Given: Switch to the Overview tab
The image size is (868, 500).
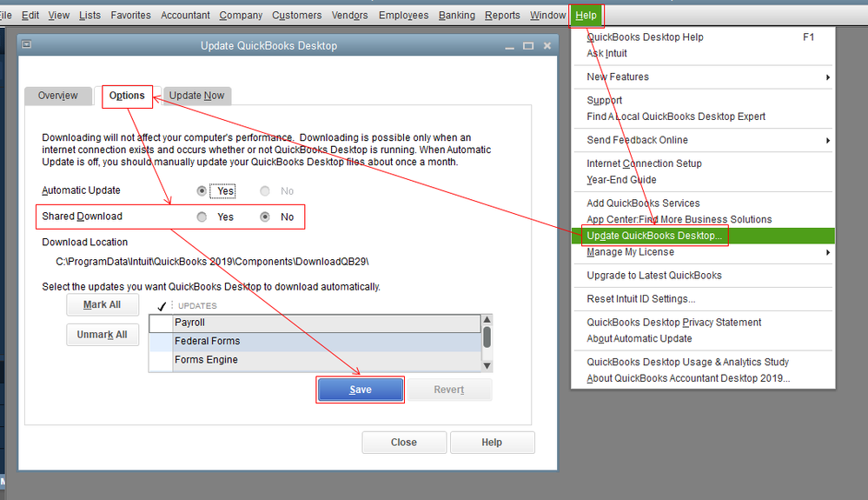Looking at the screenshot, I should coord(58,96).
